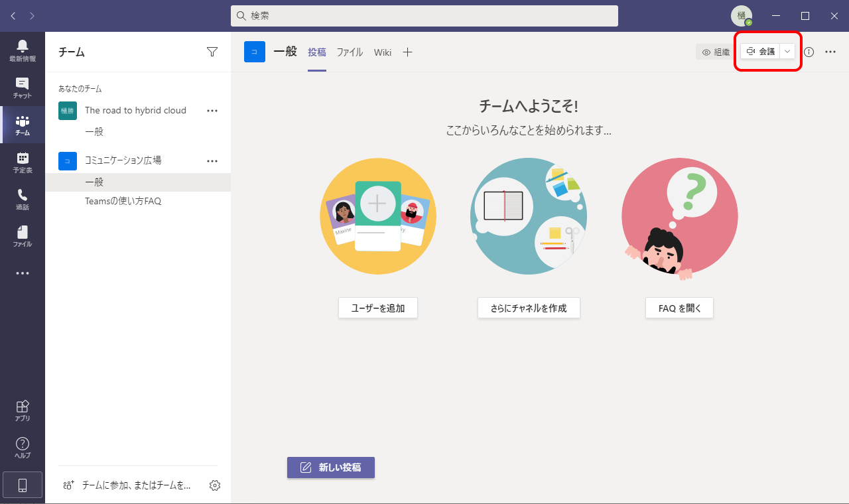
Task: Click チームに参加、またはチームを作成 link
Action: [x=127, y=485]
